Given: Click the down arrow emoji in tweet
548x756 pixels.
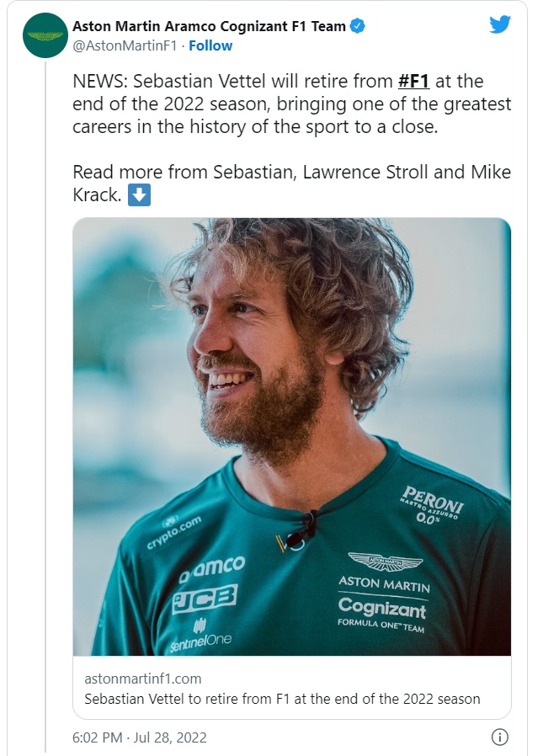Looking at the screenshot, I should tap(140, 195).
